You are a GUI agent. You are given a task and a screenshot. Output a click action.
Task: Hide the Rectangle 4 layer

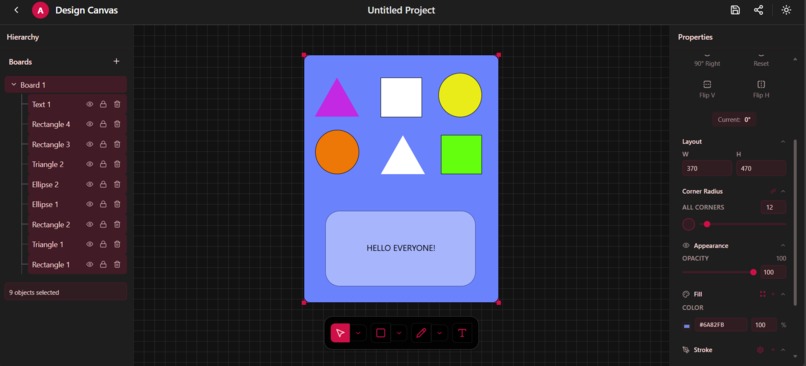[x=89, y=124]
